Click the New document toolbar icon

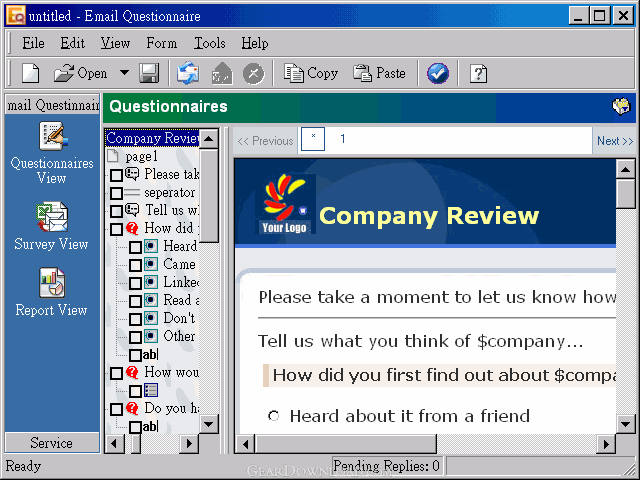coord(30,73)
